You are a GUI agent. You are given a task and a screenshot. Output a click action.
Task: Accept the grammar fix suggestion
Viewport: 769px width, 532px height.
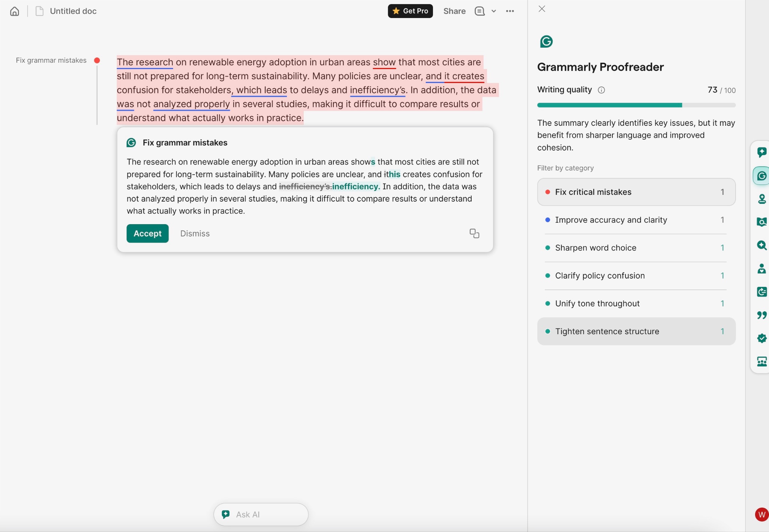tap(147, 233)
